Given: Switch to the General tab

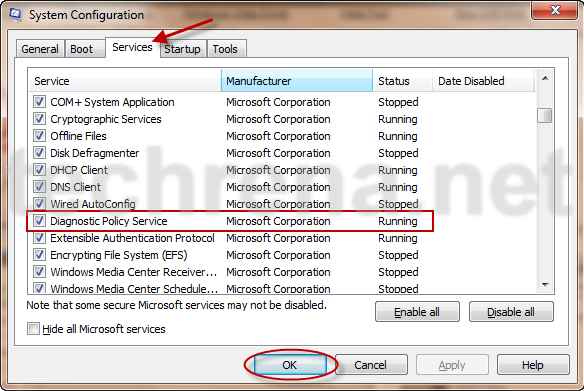Looking at the screenshot, I should (x=40, y=49).
